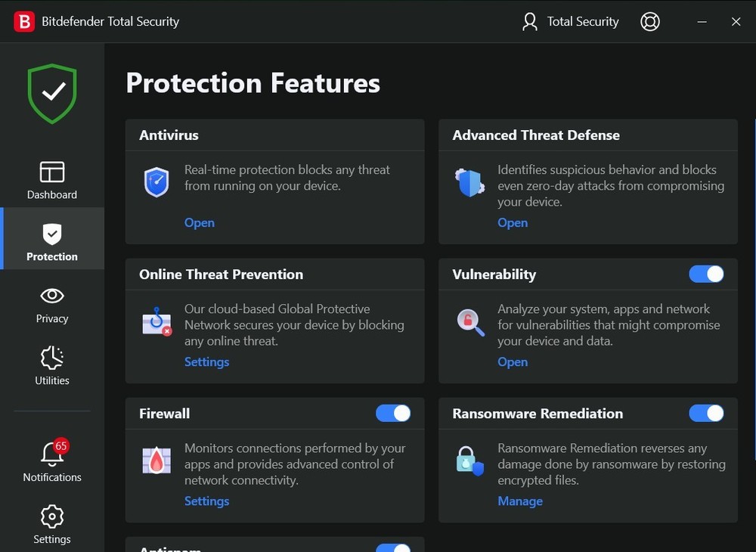
Task: Open the support help icon in title bar
Action: point(650,21)
